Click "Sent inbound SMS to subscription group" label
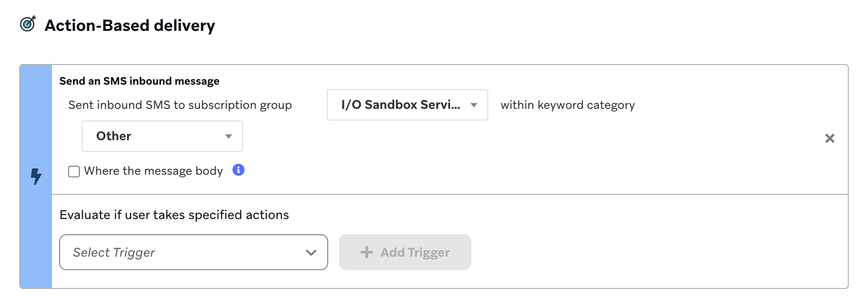The width and height of the screenshot is (868, 301). click(180, 105)
